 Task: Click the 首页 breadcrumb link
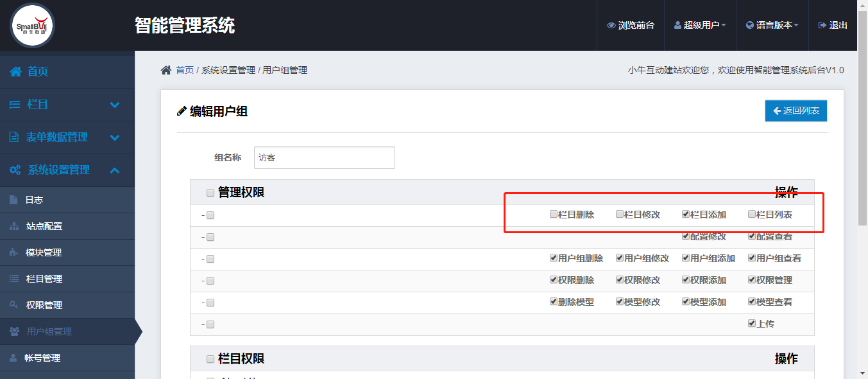[x=185, y=70]
